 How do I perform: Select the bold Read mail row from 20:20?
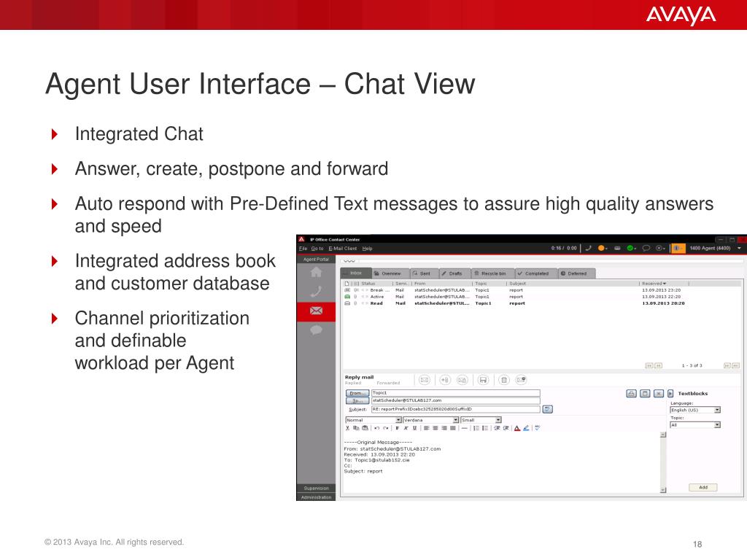(x=541, y=303)
